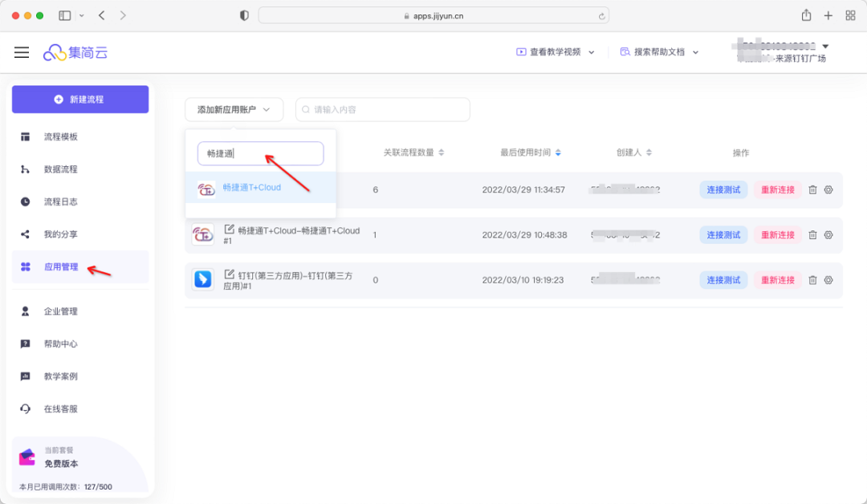This screenshot has width=867, height=504.
Task: Select 畅捷通T+Cloud from the dropdown list
Action: [260, 188]
